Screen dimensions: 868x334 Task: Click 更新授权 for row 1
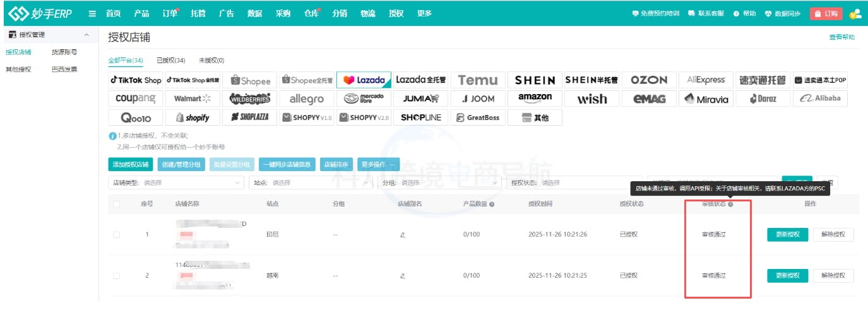(x=788, y=234)
